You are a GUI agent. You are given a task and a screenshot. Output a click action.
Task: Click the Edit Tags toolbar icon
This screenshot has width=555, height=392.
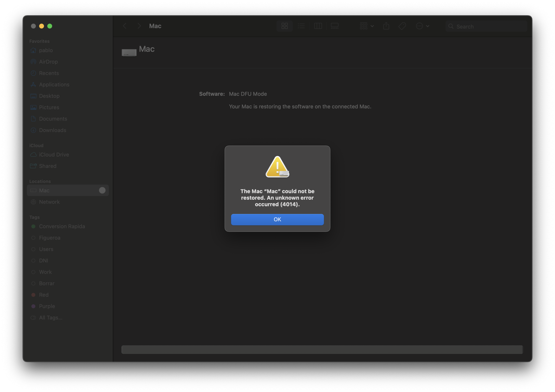pyautogui.click(x=402, y=26)
